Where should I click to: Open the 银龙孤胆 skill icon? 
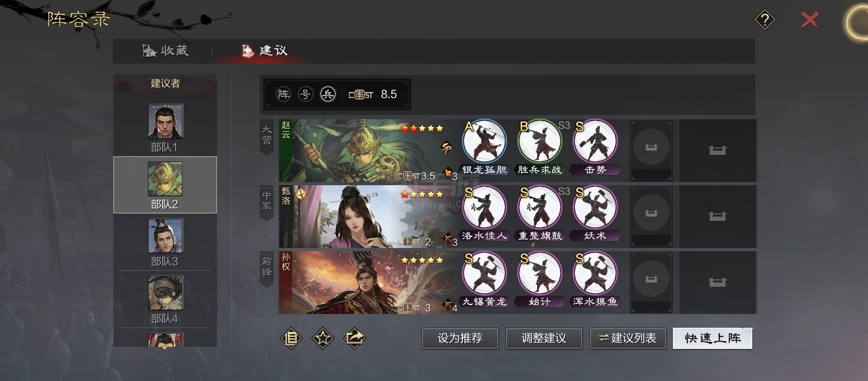coord(484,141)
